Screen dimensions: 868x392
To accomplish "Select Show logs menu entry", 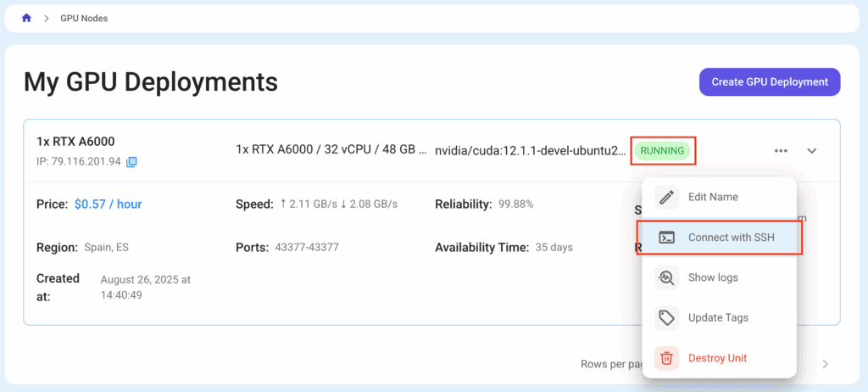I will 713,277.
